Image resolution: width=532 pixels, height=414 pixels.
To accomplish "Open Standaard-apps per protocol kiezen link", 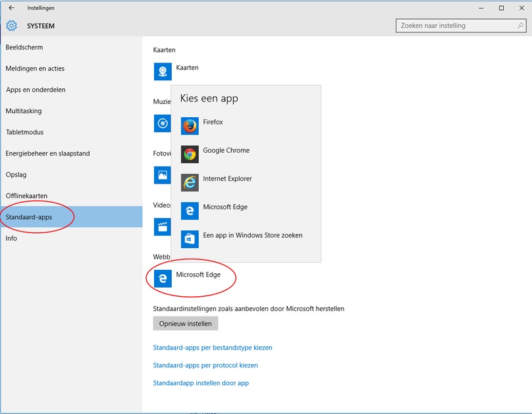I will click(x=205, y=365).
